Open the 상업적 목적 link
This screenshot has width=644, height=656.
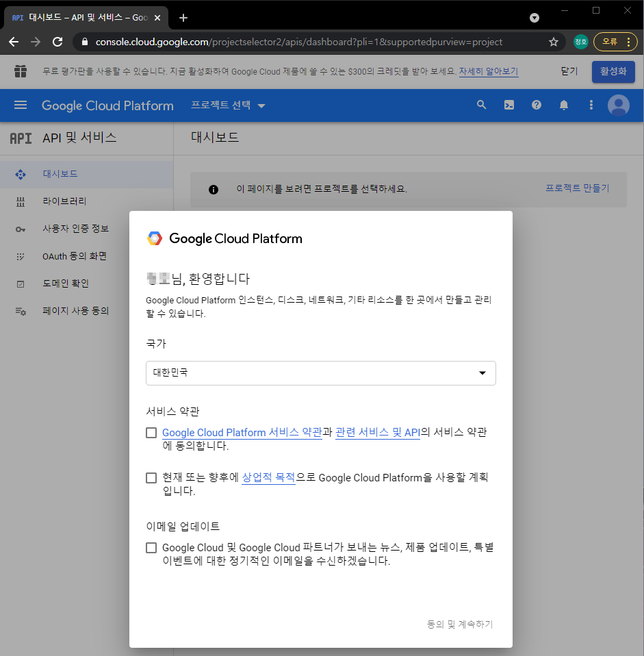click(x=268, y=477)
